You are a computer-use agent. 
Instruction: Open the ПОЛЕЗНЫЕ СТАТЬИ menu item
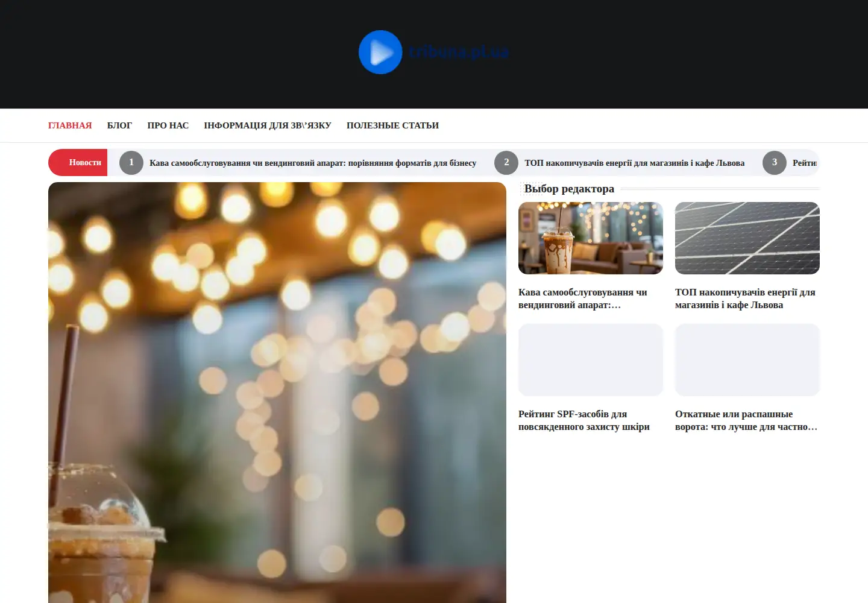tap(392, 125)
